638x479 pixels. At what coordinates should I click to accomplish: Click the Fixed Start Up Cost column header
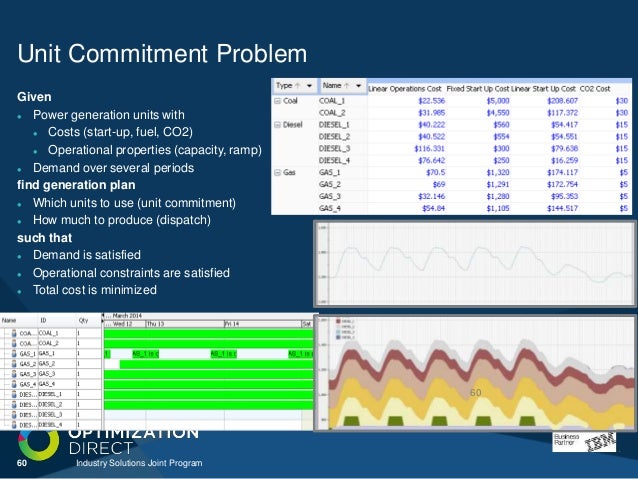click(x=478, y=88)
